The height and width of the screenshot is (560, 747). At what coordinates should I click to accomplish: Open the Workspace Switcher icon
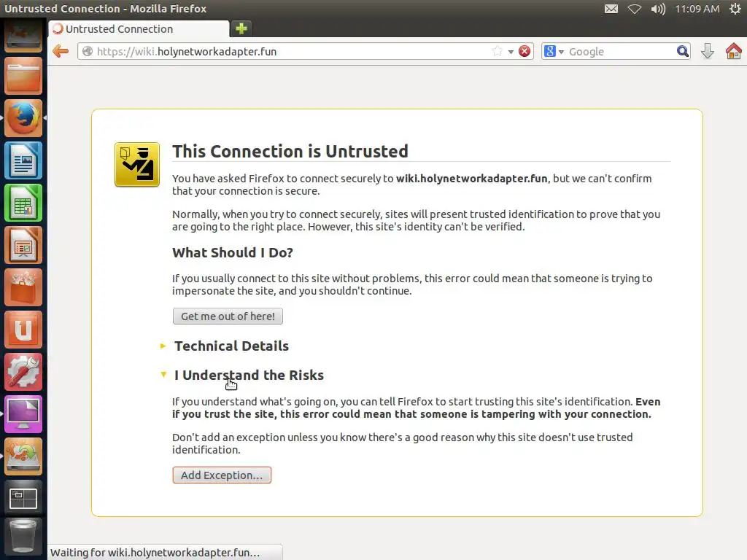point(23,499)
